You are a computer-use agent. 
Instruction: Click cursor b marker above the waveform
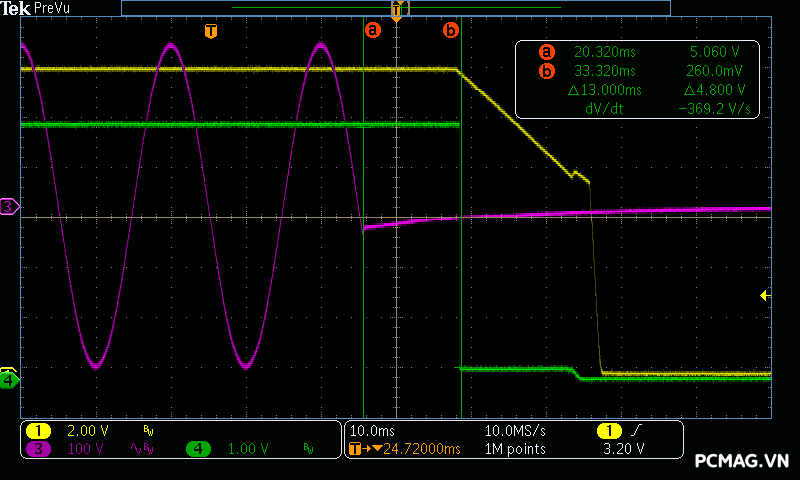click(450, 31)
